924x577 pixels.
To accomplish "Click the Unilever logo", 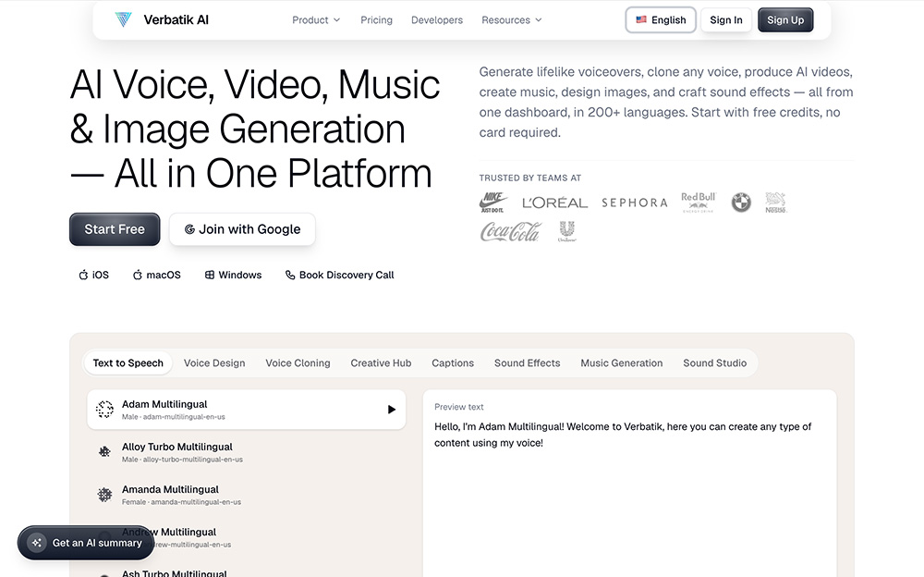I will (567, 231).
